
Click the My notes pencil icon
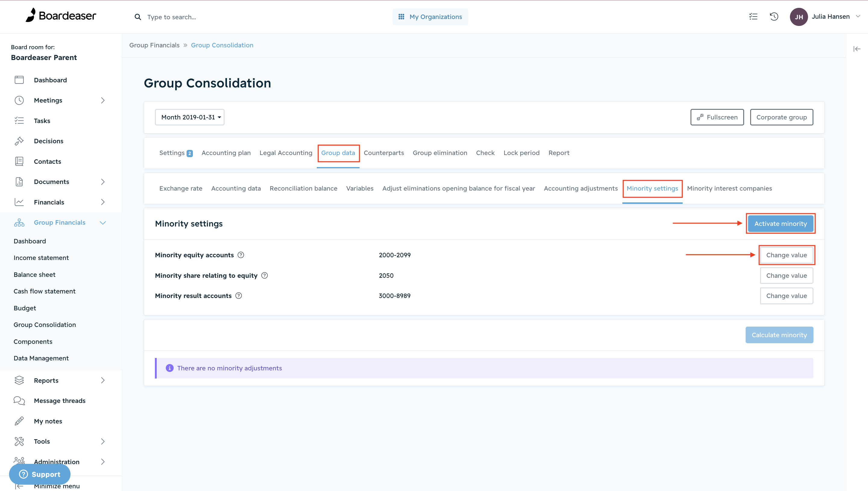(x=19, y=421)
